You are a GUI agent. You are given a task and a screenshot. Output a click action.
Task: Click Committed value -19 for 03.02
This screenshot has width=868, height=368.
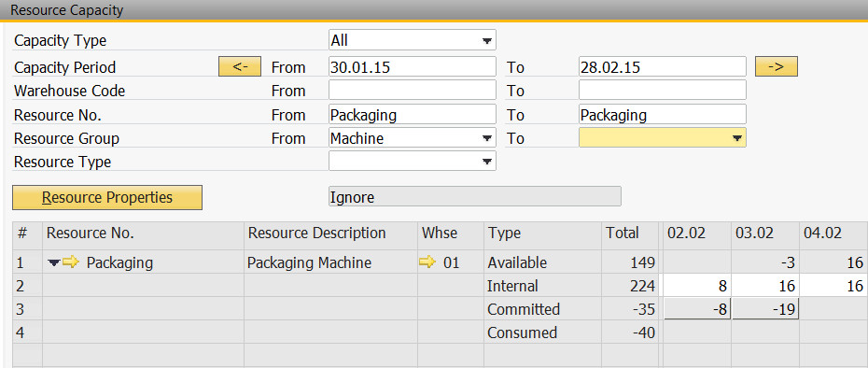[765, 309]
